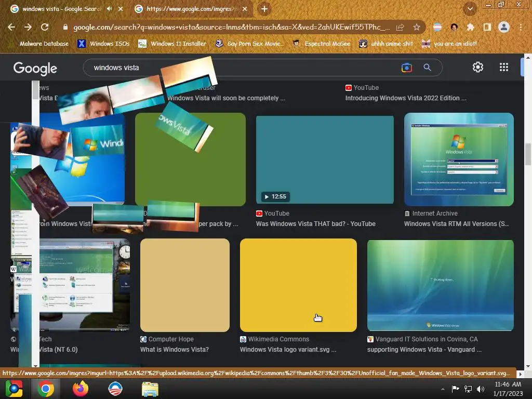This screenshot has width=532, height=399.
Task: Open the you are an idiot! bookmark
Action: point(449,44)
